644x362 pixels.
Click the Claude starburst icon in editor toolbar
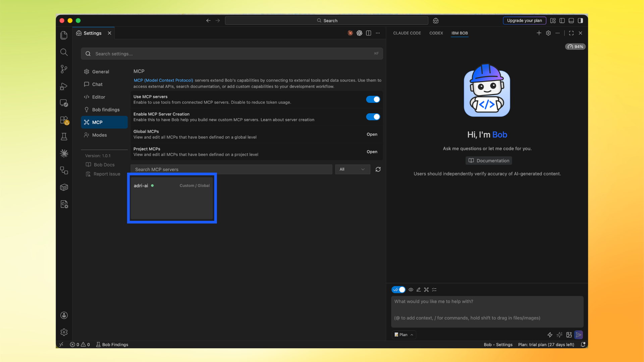pos(350,33)
